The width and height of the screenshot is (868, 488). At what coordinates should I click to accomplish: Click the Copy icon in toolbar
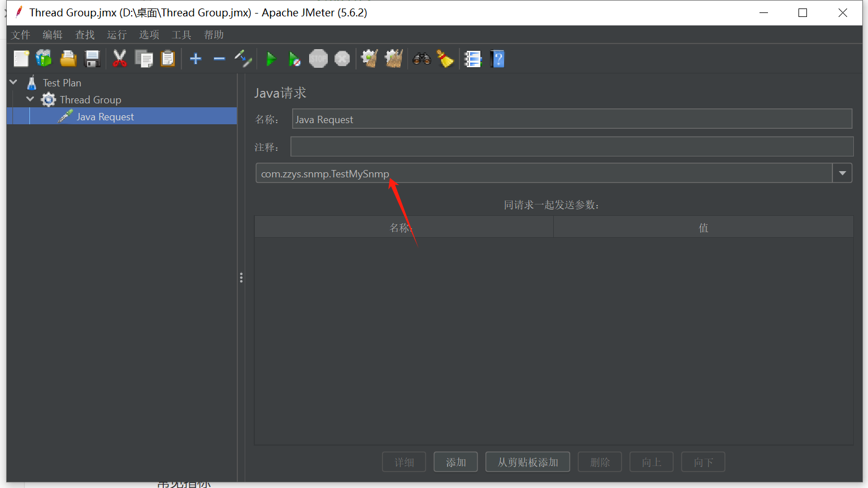click(x=144, y=59)
